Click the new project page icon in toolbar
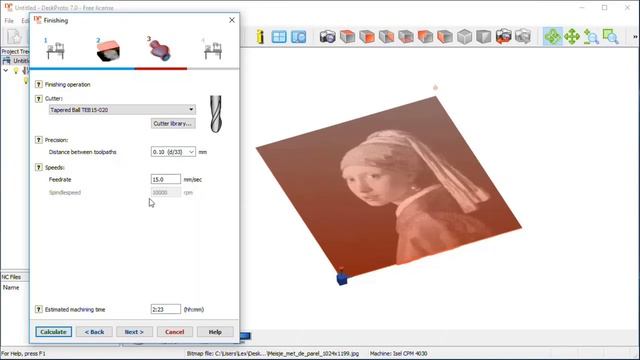Viewport: 640px width, 360px height. [14, 37]
